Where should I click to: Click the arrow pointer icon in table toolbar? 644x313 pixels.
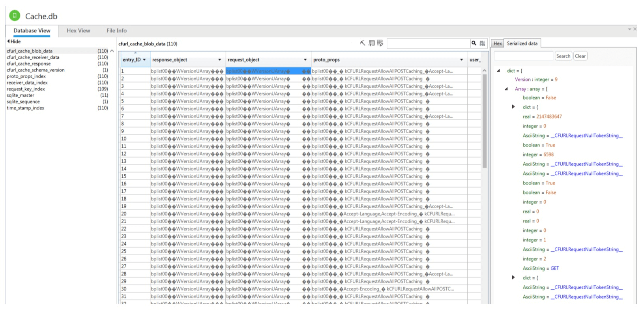coord(362,43)
